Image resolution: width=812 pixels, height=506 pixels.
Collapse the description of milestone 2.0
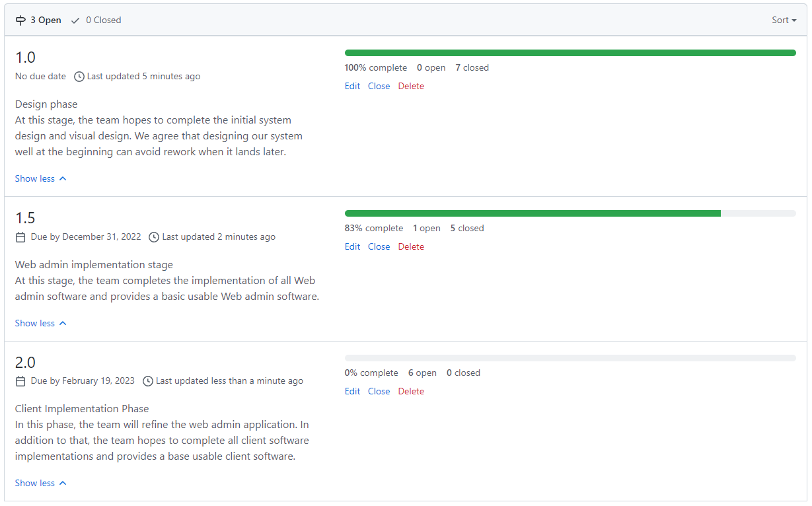click(41, 483)
